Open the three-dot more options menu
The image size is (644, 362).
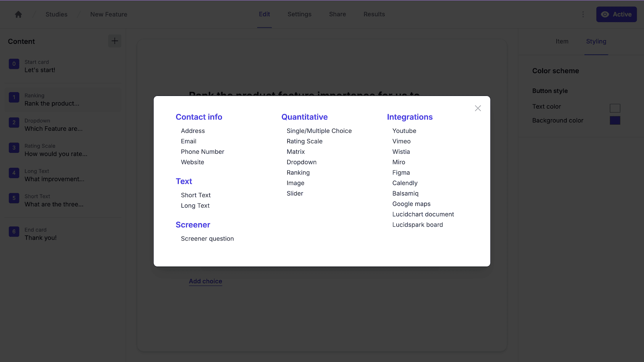(x=583, y=14)
